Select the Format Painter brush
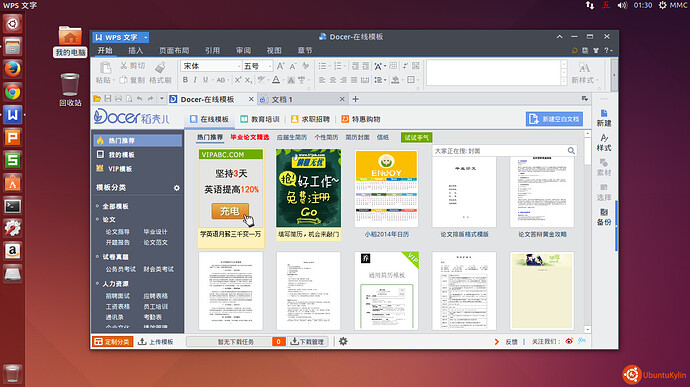The image size is (690, 387). click(160, 67)
